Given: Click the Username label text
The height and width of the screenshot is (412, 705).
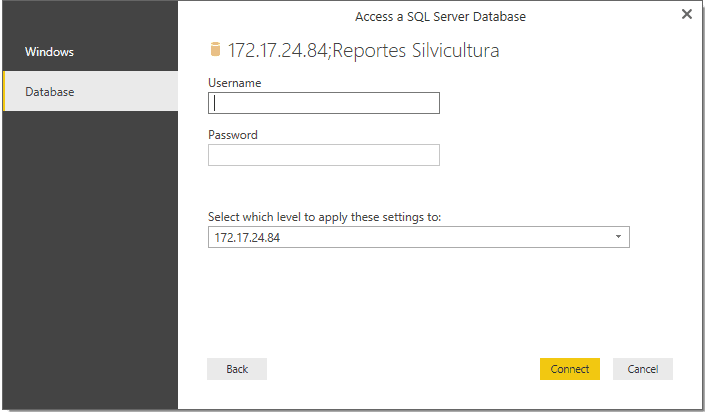Looking at the screenshot, I should click(x=234, y=83).
